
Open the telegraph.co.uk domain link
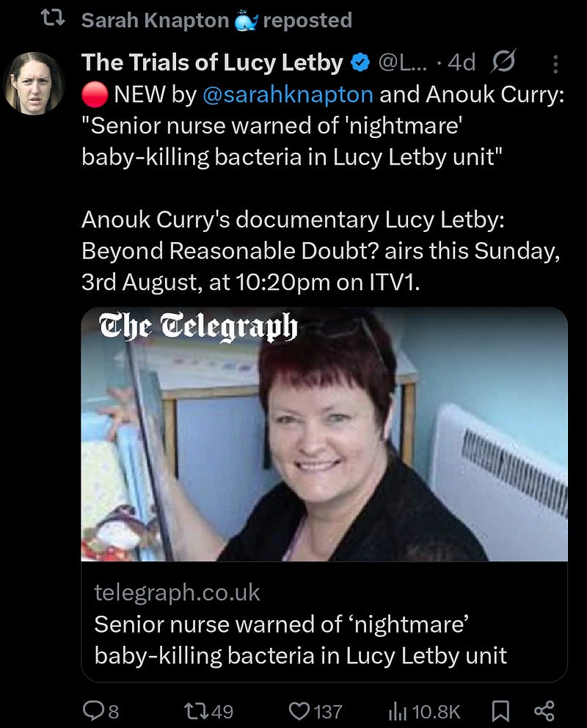177,592
